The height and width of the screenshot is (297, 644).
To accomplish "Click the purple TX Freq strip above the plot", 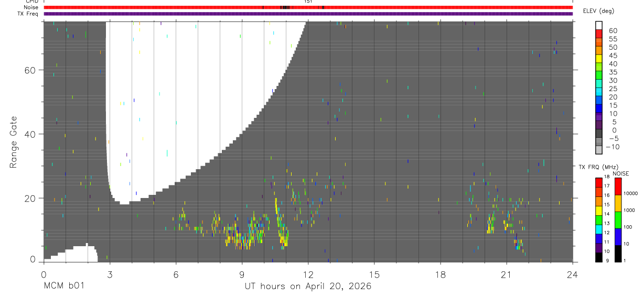I will point(308,14).
